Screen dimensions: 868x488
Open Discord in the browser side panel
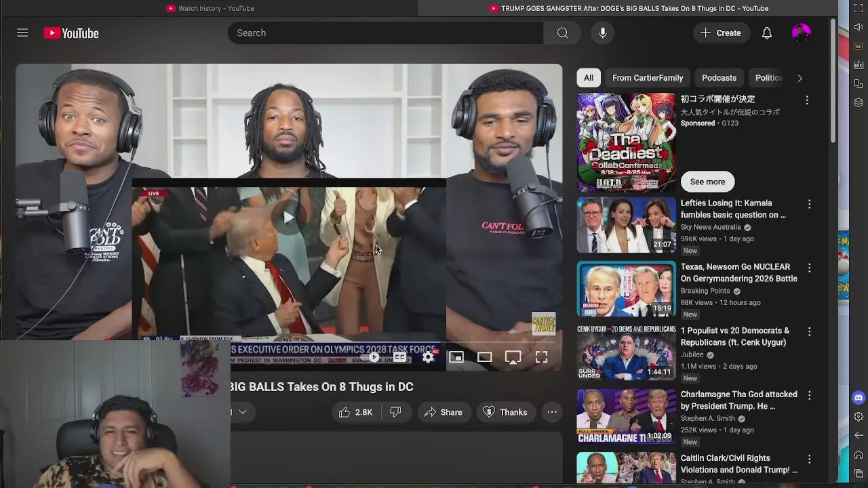coord(859,398)
